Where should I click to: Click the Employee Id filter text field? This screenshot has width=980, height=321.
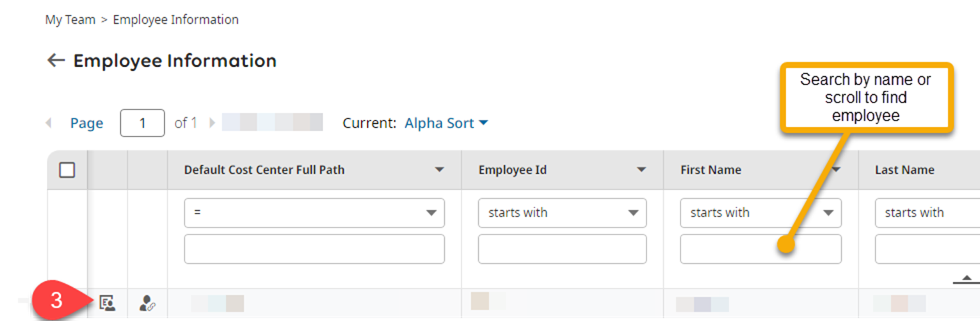click(562, 249)
